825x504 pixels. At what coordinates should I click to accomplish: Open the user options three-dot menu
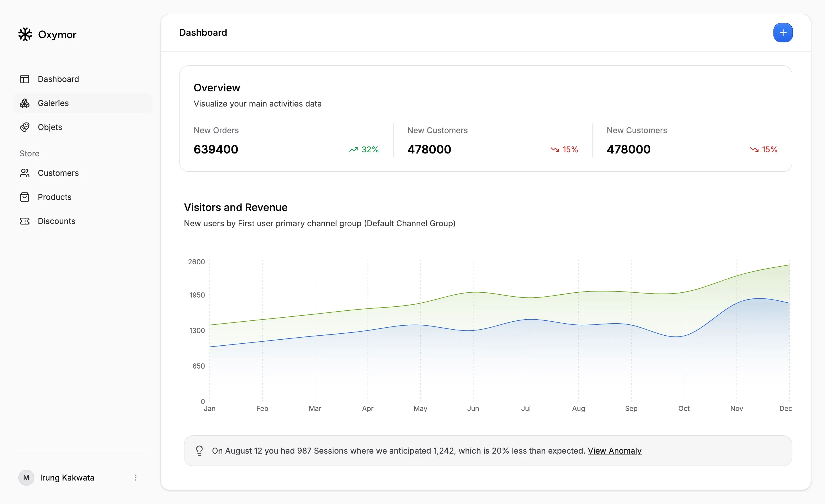click(x=135, y=478)
